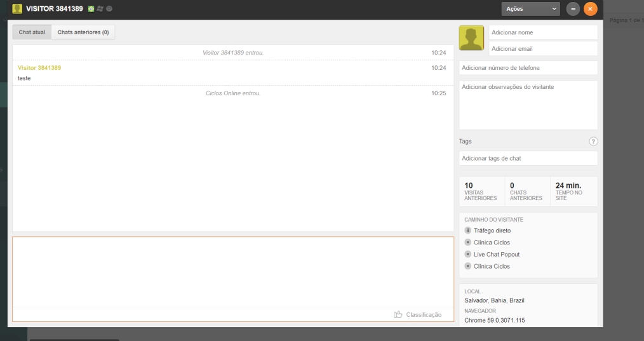Screen dimensions: 644x341
Task: Click the Chrome 59.0.3071.115 browser text
Action: [x=495, y=320]
